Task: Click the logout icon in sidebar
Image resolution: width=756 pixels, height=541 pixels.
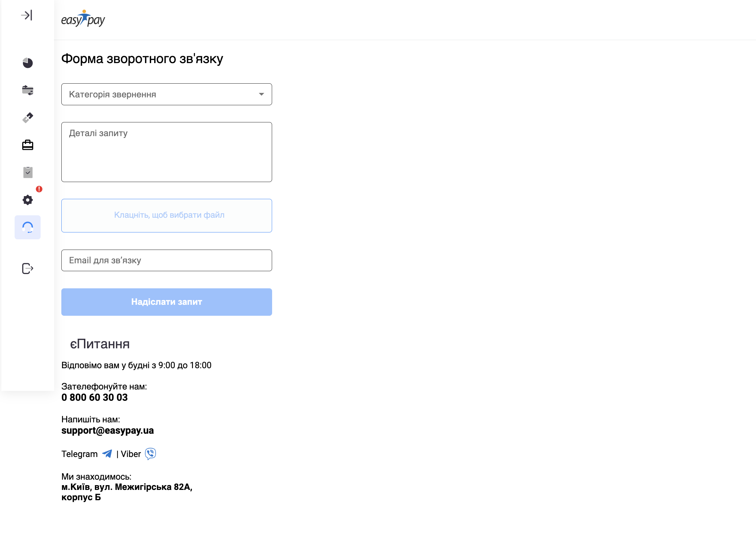Action: (28, 268)
